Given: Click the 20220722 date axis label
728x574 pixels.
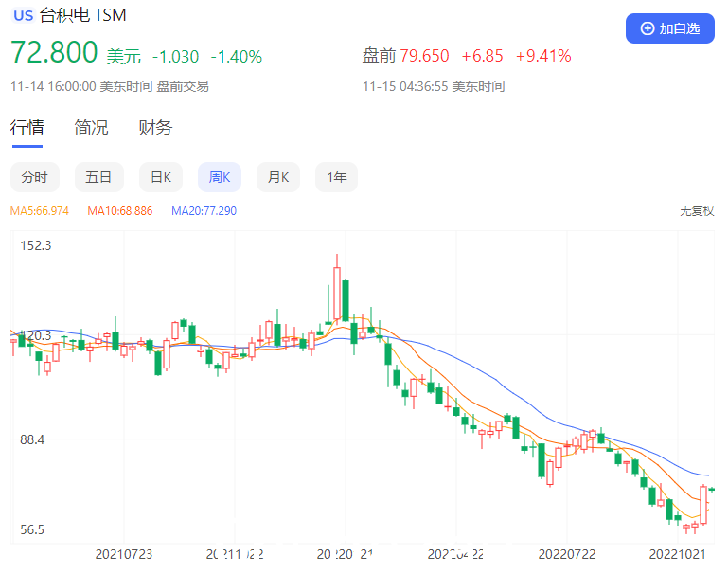Looking at the screenshot, I should (566, 554).
